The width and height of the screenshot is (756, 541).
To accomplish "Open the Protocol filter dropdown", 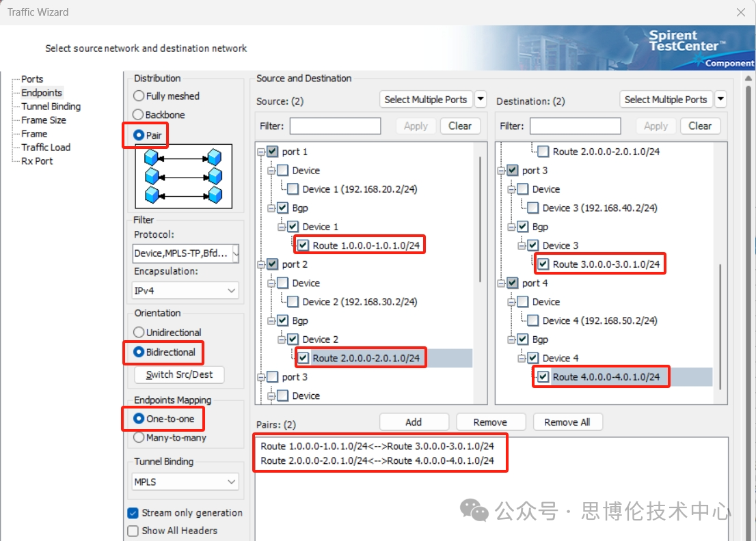I will pyautogui.click(x=235, y=253).
